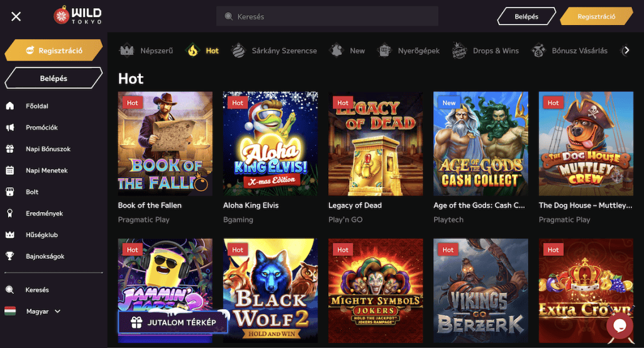Select the Bajnokságok trophy icon
Screen dimensions: 644x348
(10, 256)
